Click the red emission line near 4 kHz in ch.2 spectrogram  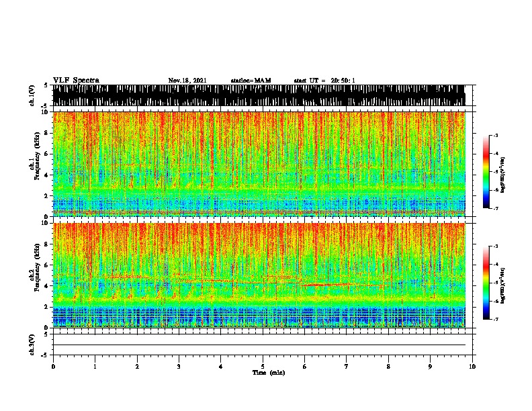pos(327,285)
